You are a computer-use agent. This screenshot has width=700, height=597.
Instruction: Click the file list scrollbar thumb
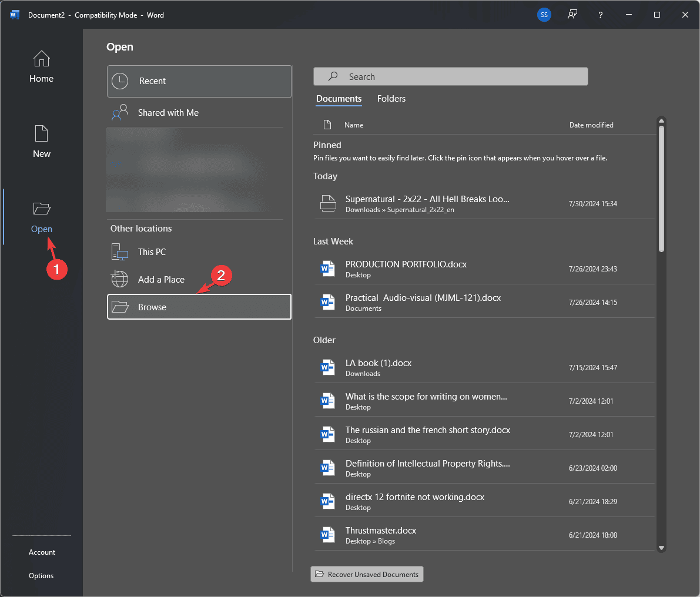662,189
